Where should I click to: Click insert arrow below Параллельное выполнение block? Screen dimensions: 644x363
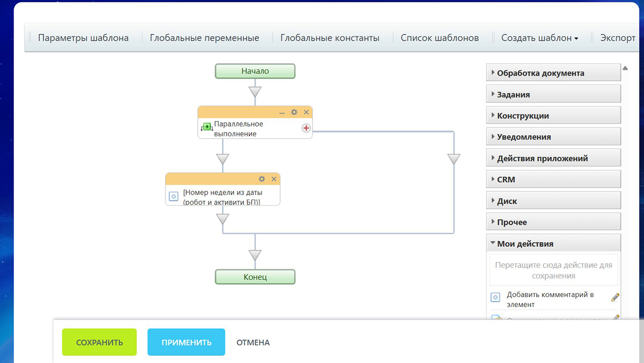(x=222, y=159)
